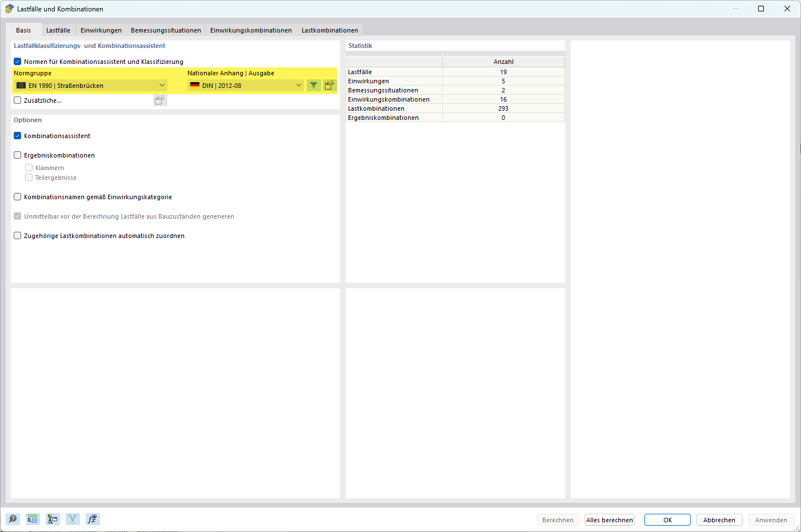Select the Lastkombinationen row in Statistik table
Image resolution: width=801 pixels, height=532 pixels.
[394, 108]
